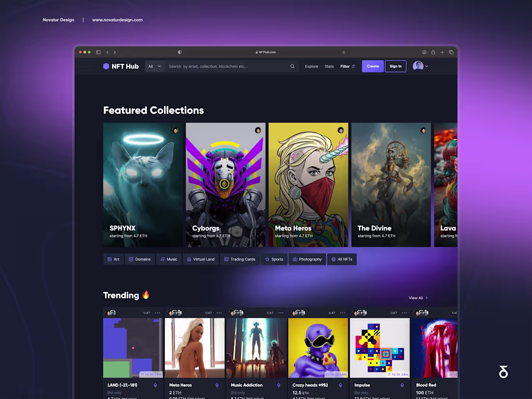Image resolution: width=532 pixels, height=399 pixels.
Task: Open the Stats menu item
Action: point(329,66)
